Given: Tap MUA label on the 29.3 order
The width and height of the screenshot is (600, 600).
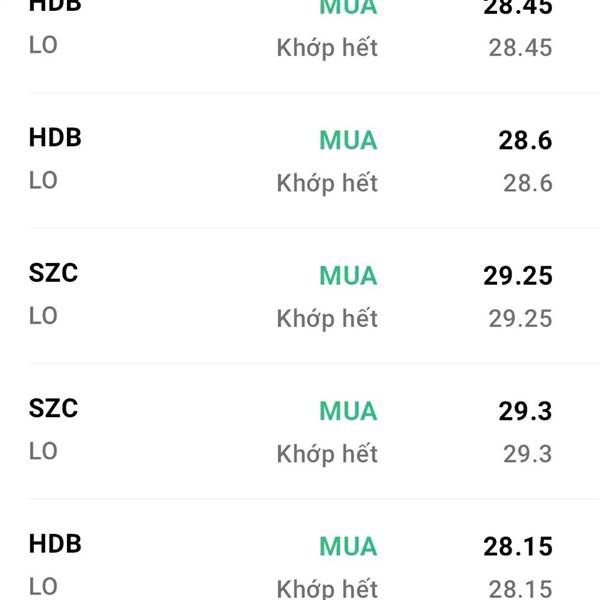Looking at the screenshot, I should click(348, 411).
